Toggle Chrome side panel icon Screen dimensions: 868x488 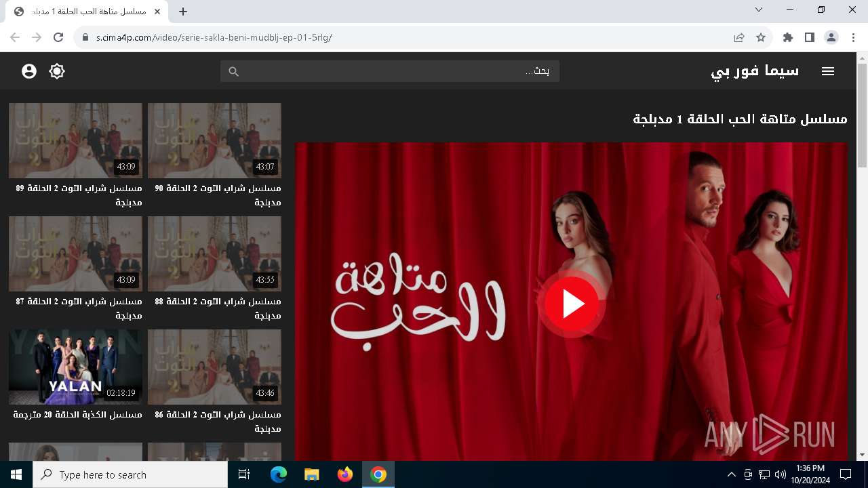[810, 37]
